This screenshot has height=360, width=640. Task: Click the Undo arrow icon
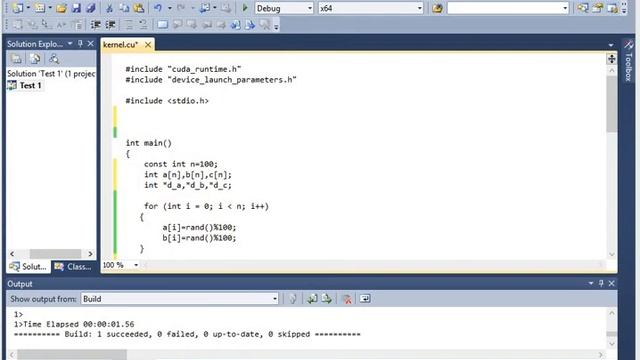(158, 8)
